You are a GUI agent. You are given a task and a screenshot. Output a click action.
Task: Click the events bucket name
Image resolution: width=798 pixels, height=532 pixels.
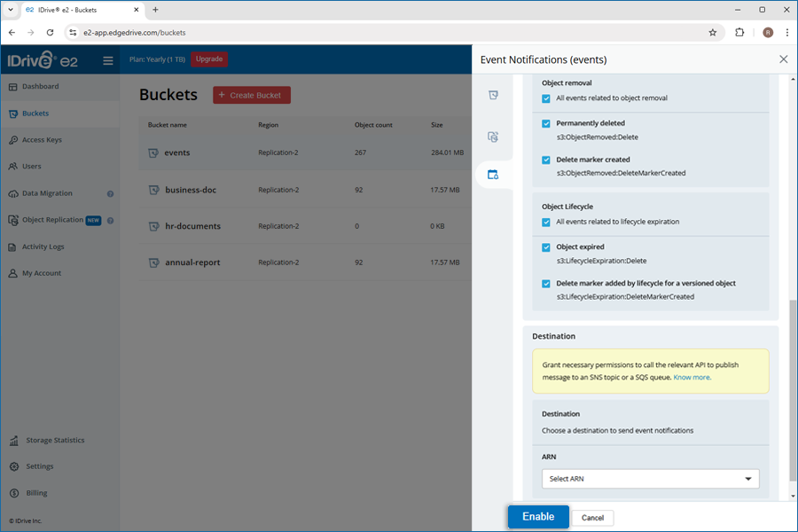177,153
